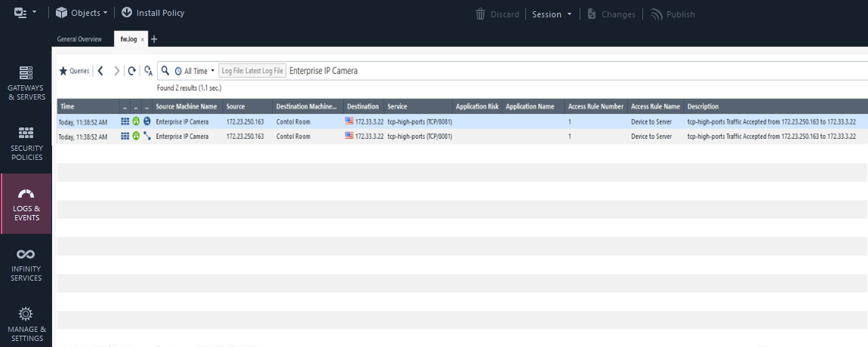
Task: Click green accept icon in second row
Action: (x=136, y=136)
